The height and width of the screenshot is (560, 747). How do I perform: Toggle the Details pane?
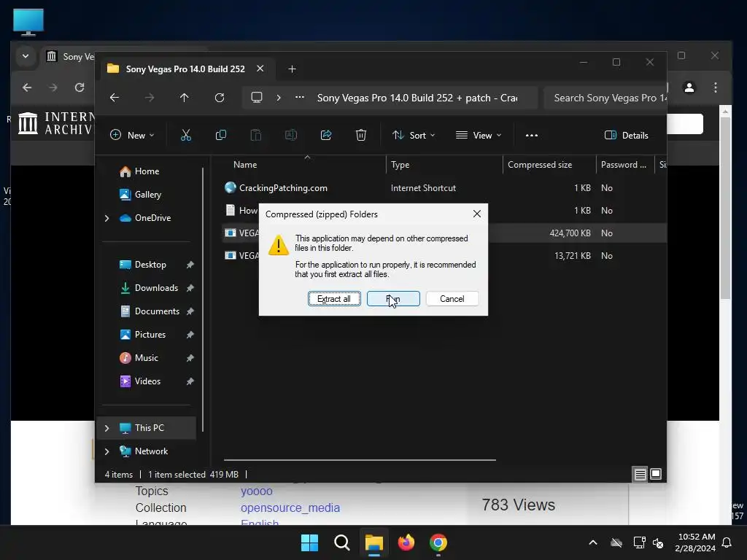pyautogui.click(x=627, y=135)
